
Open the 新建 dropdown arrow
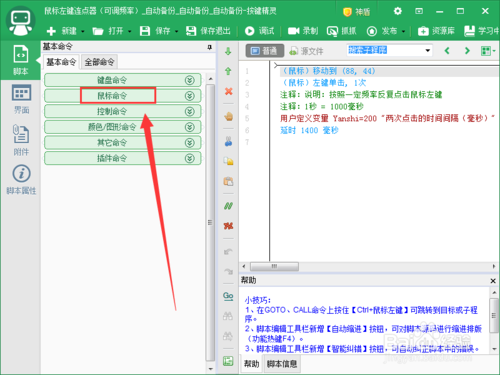pyautogui.click(x=83, y=32)
